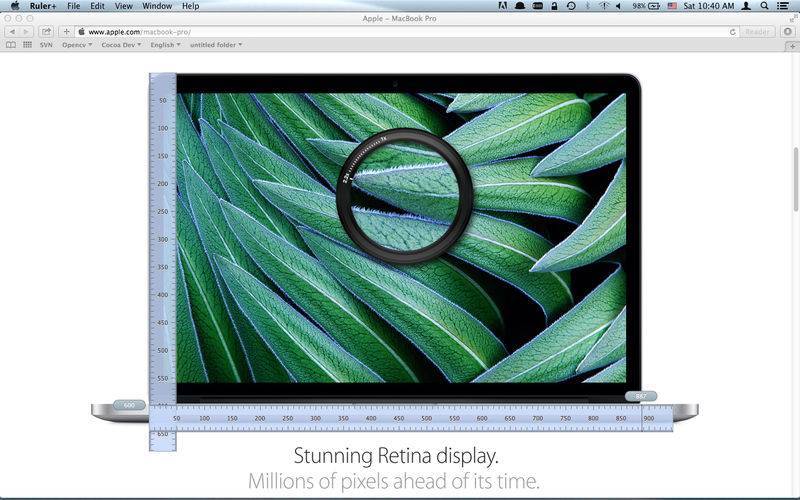This screenshot has width=800, height=500.
Task: Expand the Opencv bookmarks folder
Action: click(x=77, y=45)
